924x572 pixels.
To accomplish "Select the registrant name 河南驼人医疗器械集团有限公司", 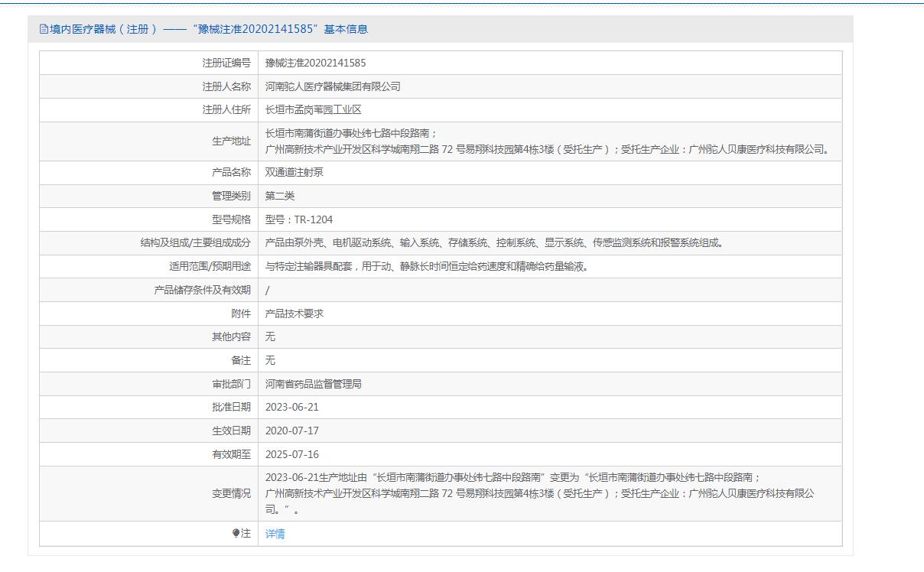I will coord(333,86).
